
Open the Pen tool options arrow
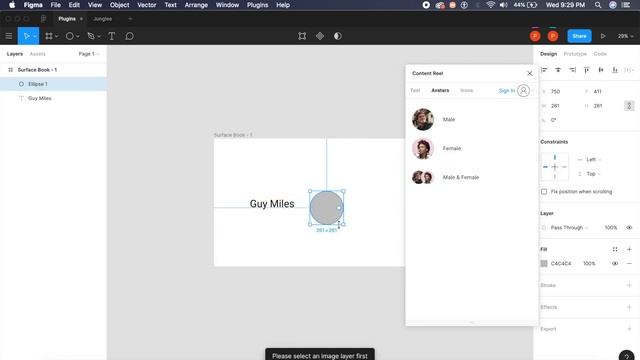[99, 36]
